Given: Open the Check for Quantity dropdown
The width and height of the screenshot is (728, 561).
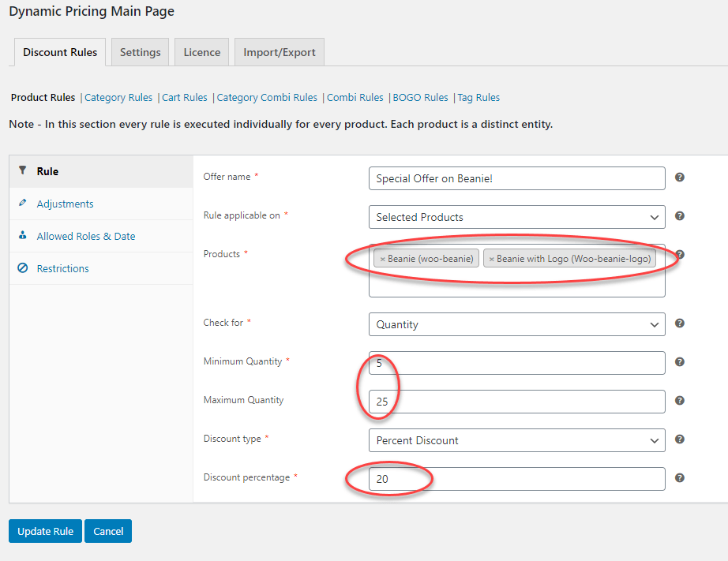Looking at the screenshot, I should click(516, 324).
